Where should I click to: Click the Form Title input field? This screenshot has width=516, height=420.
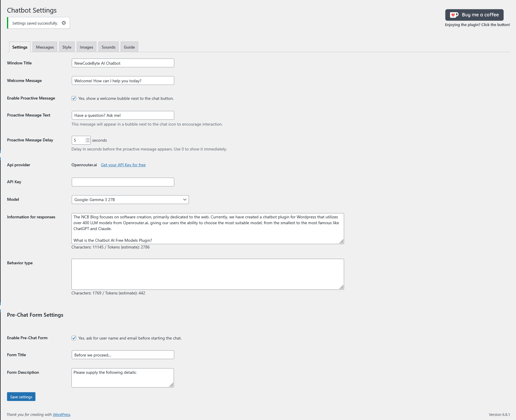[123, 355]
